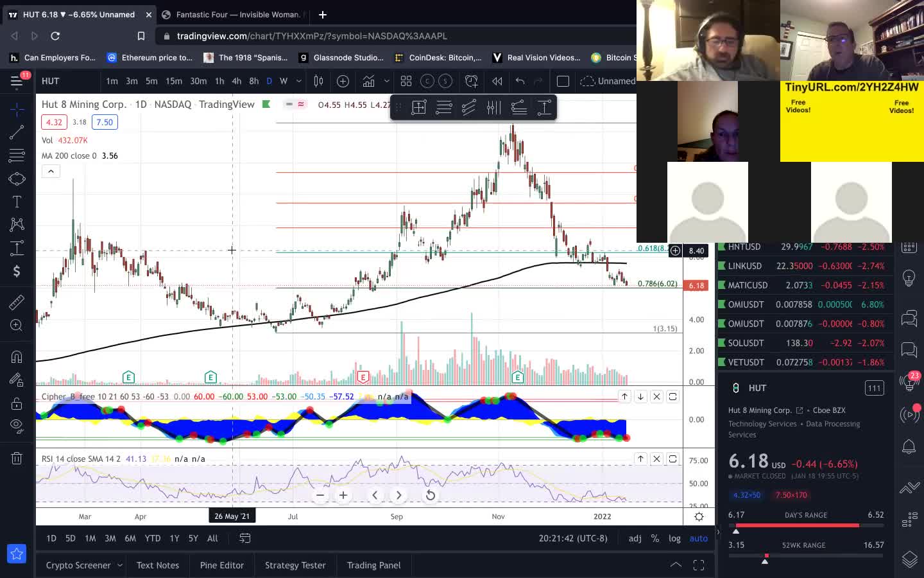924x578 pixels.
Task: Open the dollar sign prediction tool
Action: tap(17, 271)
